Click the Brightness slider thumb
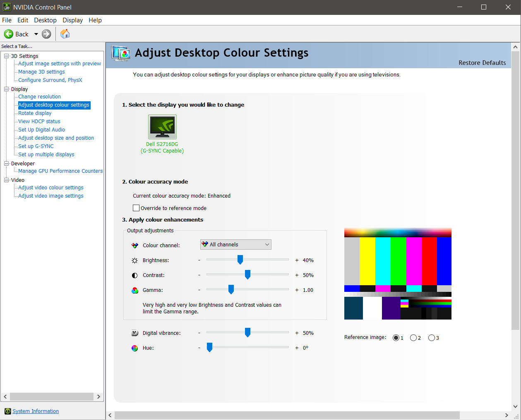 [x=240, y=260]
